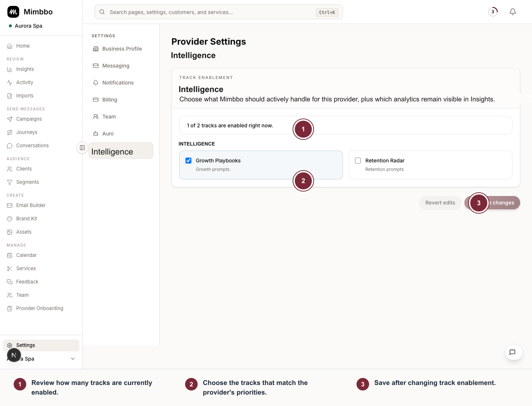Collapse the sidebar with panel toggle icon

point(82,148)
